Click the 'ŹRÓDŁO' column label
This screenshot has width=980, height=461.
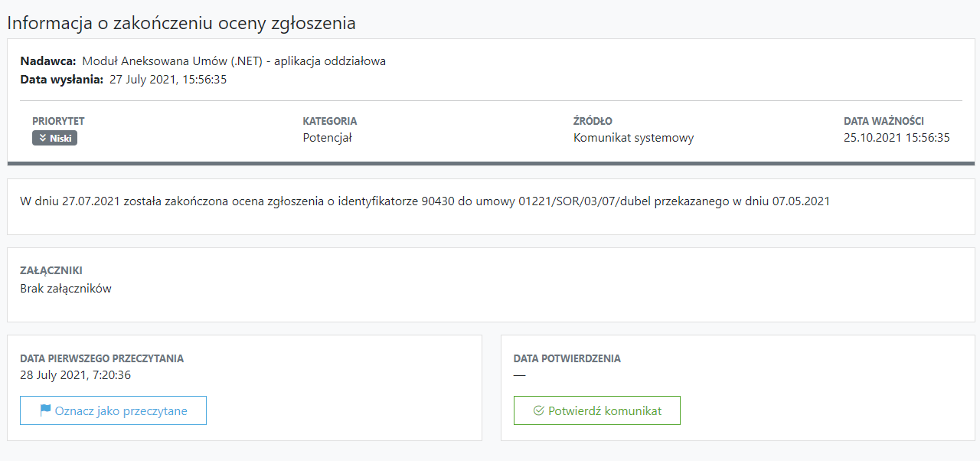tap(593, 121)
